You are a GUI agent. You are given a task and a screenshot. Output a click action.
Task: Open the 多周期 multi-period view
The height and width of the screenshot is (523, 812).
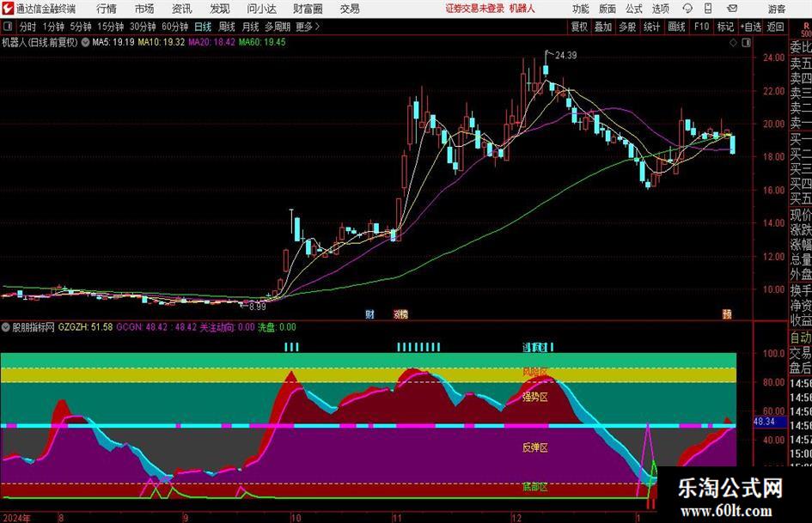click(x=278, y=27)
